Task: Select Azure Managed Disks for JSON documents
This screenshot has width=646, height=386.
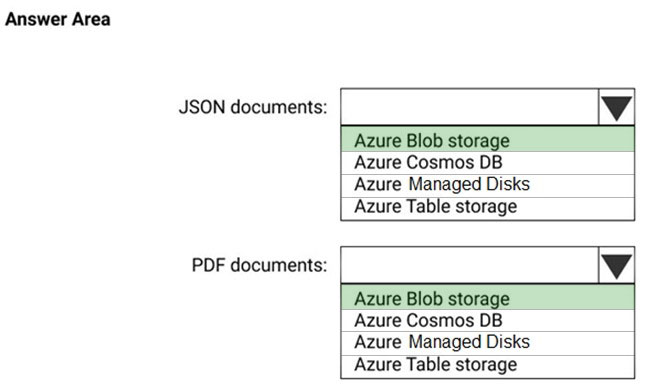Action: 487,186
